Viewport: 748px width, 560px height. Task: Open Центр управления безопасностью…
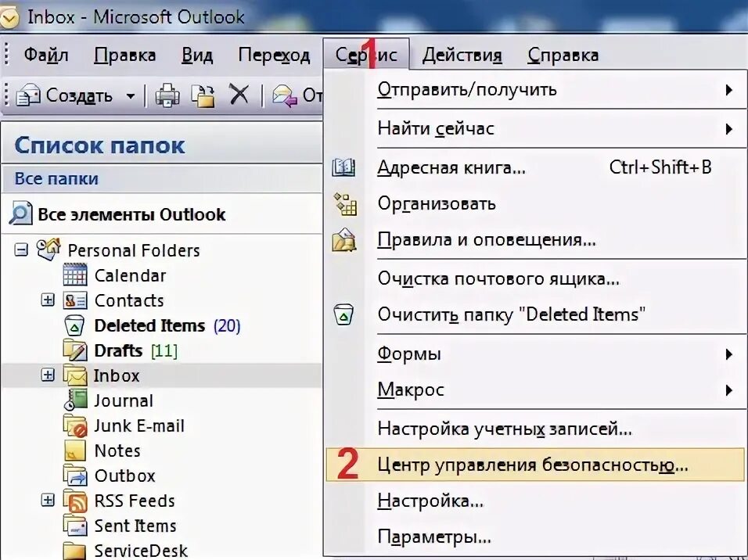coord(534,465)
